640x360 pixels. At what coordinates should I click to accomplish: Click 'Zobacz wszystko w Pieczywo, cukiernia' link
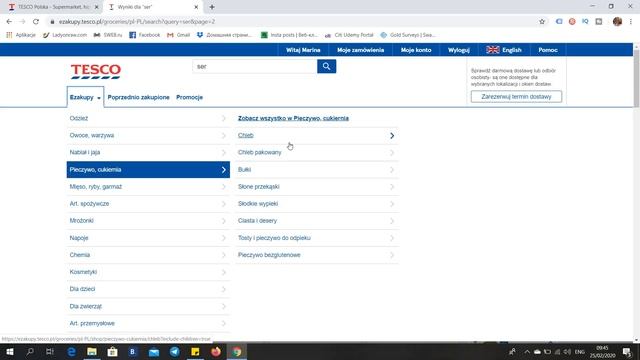(293, 118)
